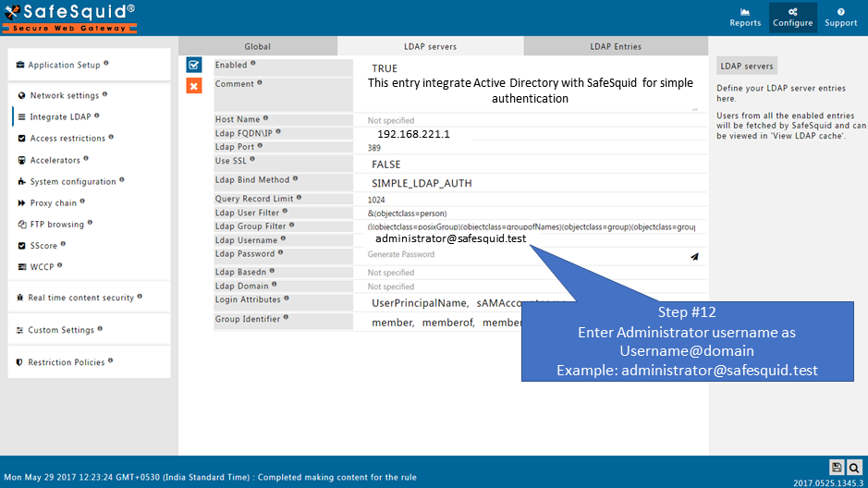Click the SScore checkbox icon
The height and width of the screenshot is (488, 868).
pyautogui.click(x=21, y=245)
